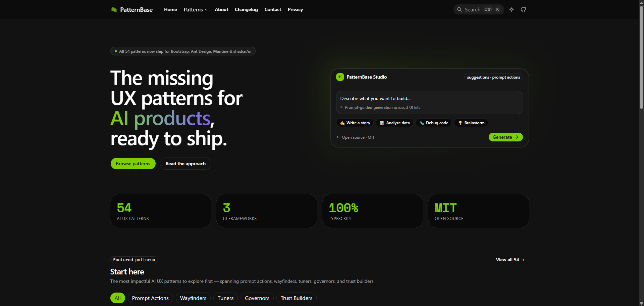Image resolution: width=644 pixels, height=306 pixels.
Task: Open the View all 54 link
Action: 510,260
